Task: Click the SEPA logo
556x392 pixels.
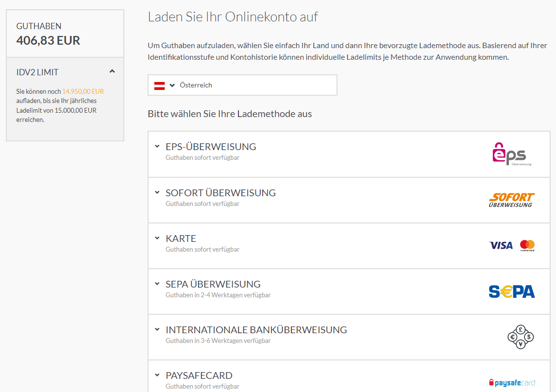Action: pos(512,291)
